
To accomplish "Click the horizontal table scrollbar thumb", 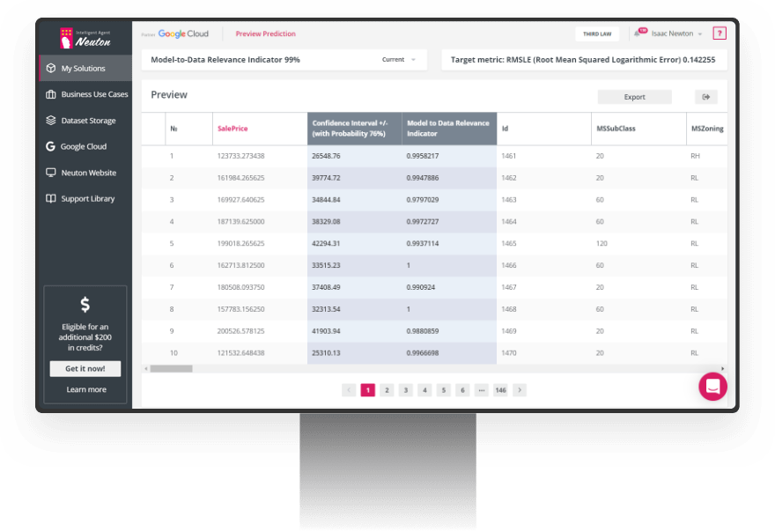I will (x=171, y=369).
